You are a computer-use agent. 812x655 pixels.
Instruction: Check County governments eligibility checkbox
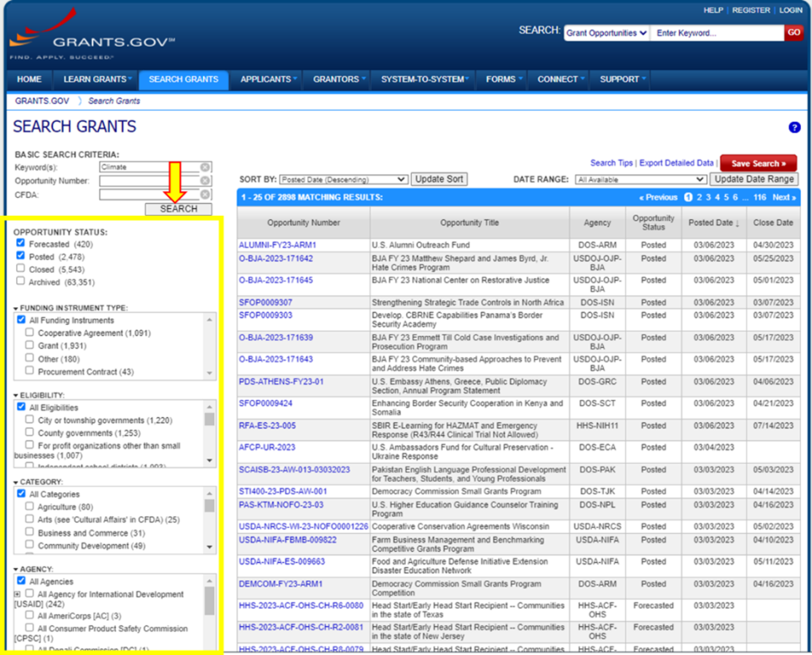(30, 432)
